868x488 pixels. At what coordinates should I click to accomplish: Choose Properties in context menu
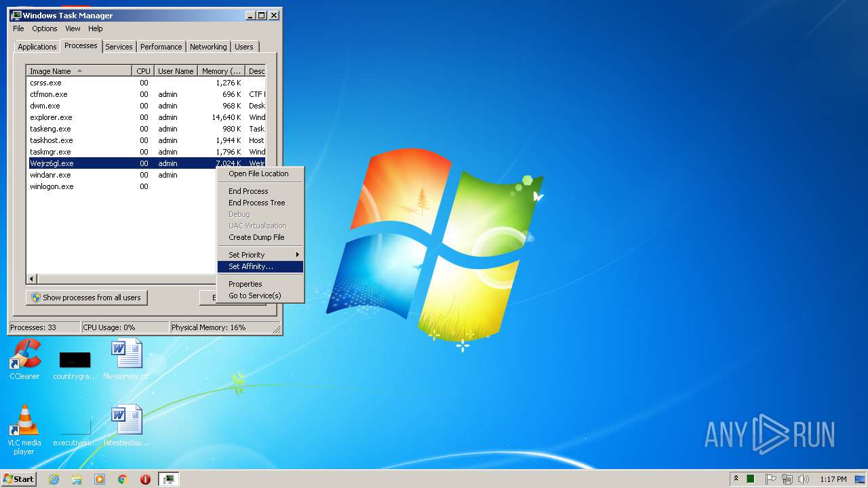(260, 284)
